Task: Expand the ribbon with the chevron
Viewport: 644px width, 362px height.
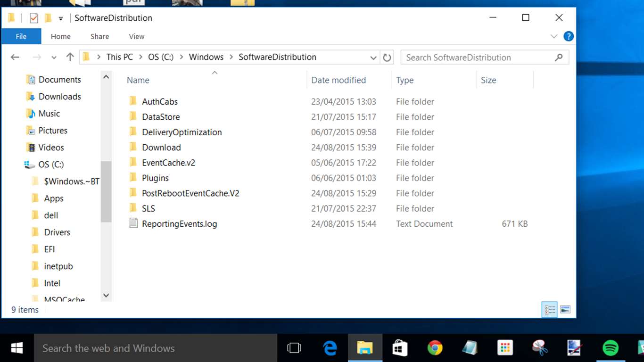Action: [x=554, y=36]
